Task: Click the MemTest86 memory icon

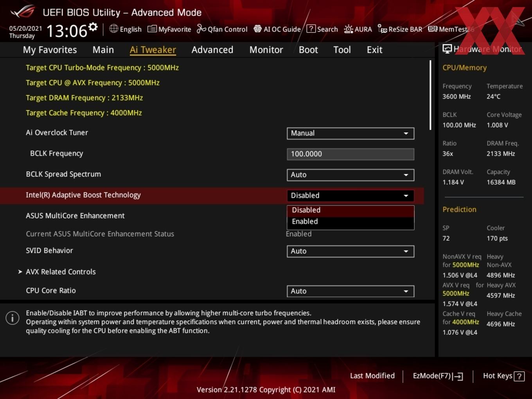Action: tap(433, 29)
